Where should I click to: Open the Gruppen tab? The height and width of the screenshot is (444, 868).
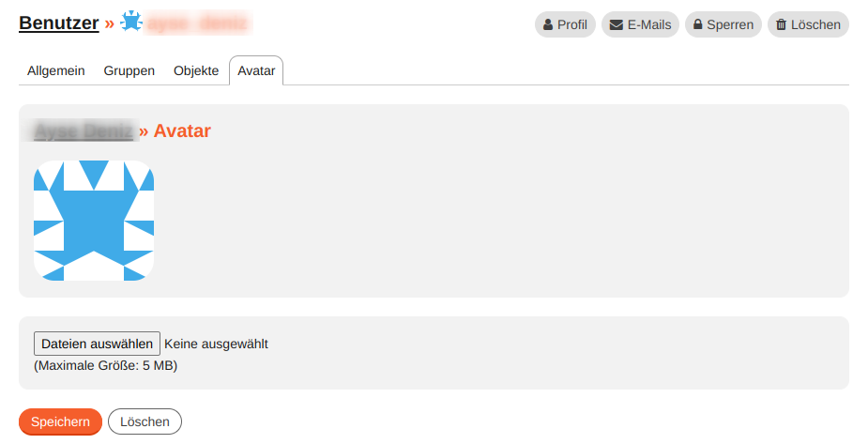point(129,70)
